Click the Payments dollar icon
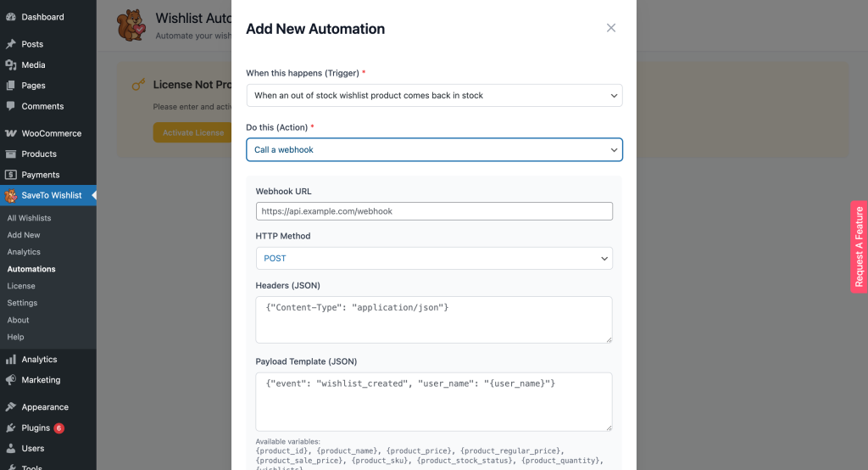The width and height of the screenshot is (868, 470). (x=11, y=175)
